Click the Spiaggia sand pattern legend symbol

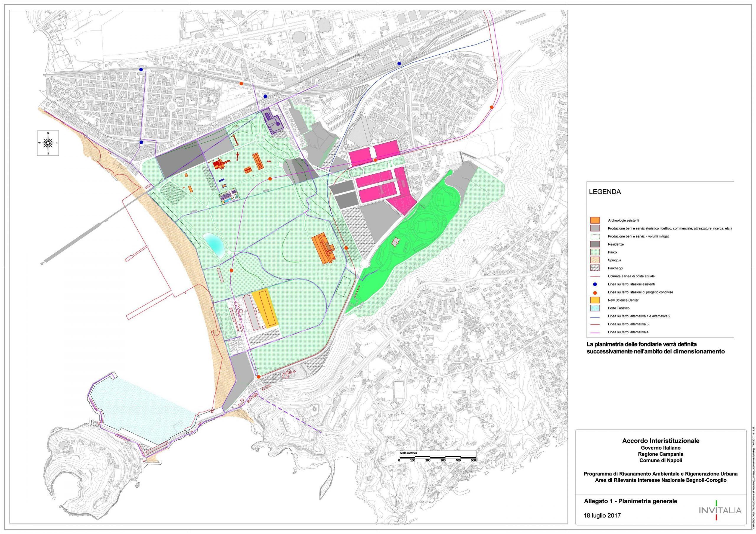pyautogui.click(x=595, y=260)
